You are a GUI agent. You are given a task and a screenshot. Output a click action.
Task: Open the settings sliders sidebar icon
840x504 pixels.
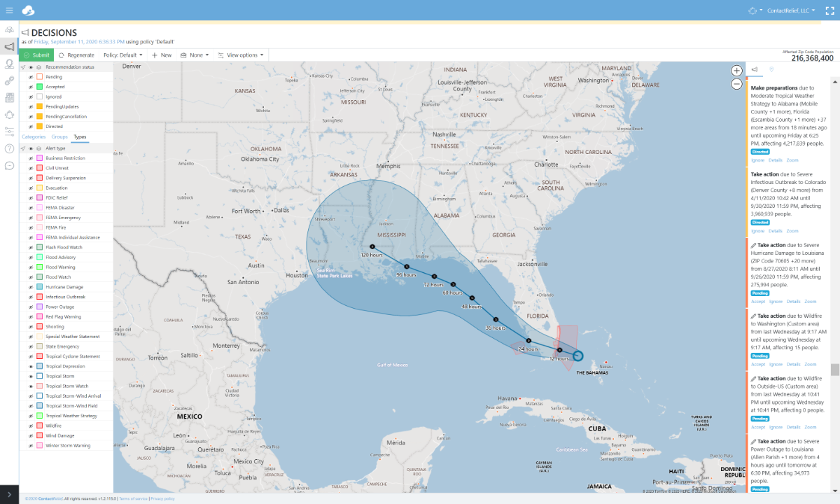coord(9,131)
